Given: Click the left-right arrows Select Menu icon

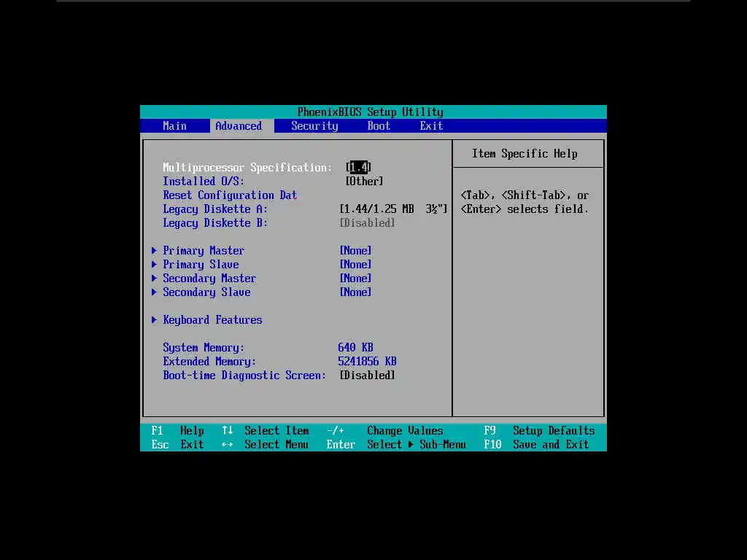Looking at the screenshot, I should point(228,444).
